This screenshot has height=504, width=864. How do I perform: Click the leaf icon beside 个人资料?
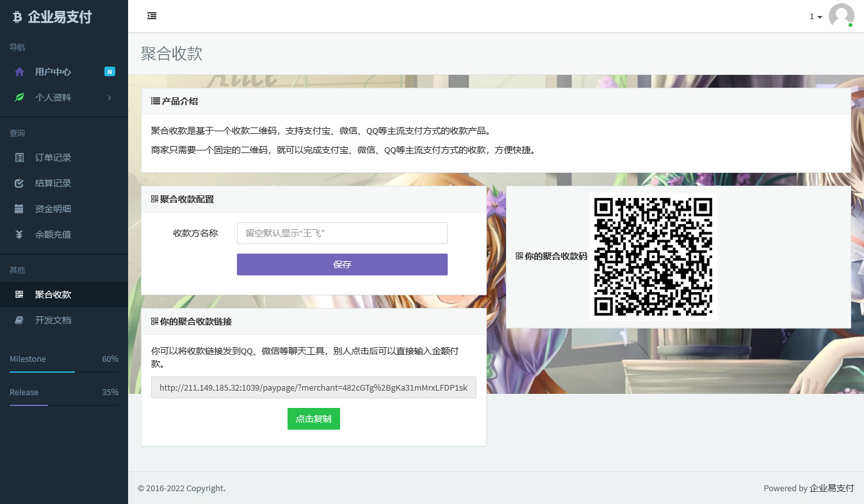(x=19, y=97)
